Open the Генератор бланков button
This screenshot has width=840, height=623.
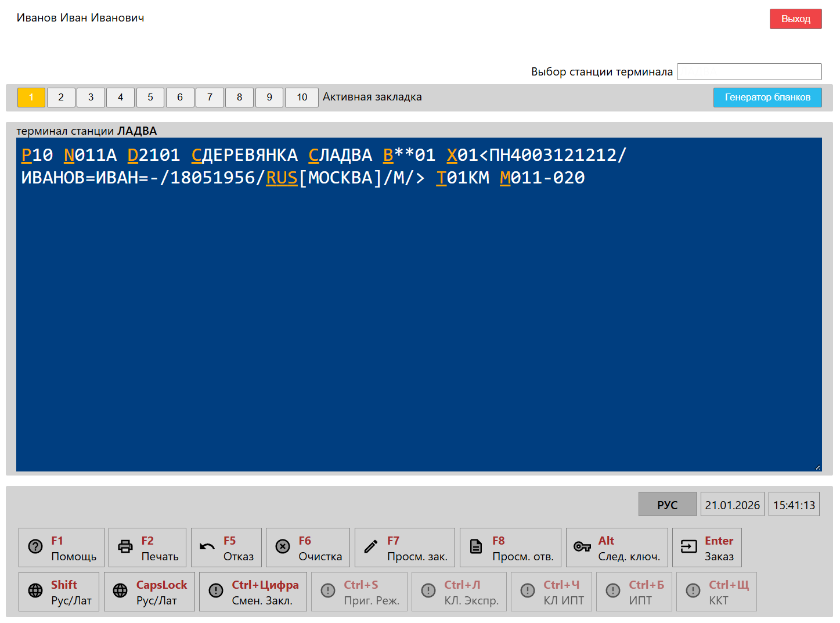pyautogui.click(x=767, y=98)
